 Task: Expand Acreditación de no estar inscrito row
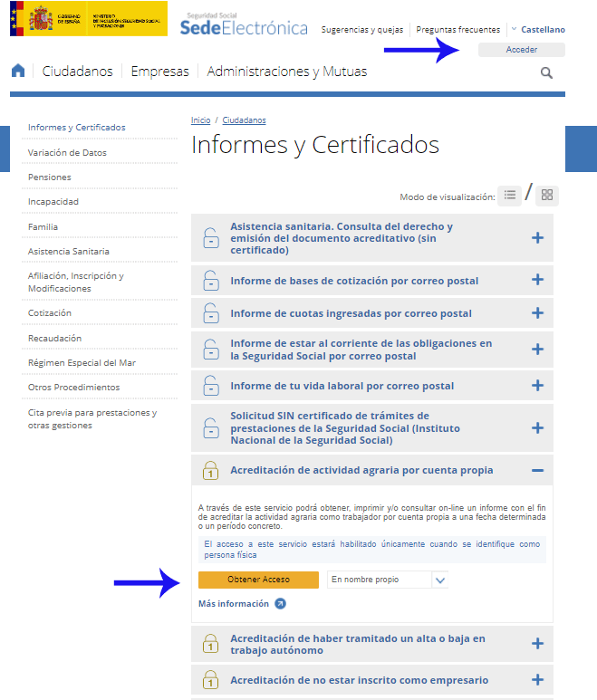(537, 680)
